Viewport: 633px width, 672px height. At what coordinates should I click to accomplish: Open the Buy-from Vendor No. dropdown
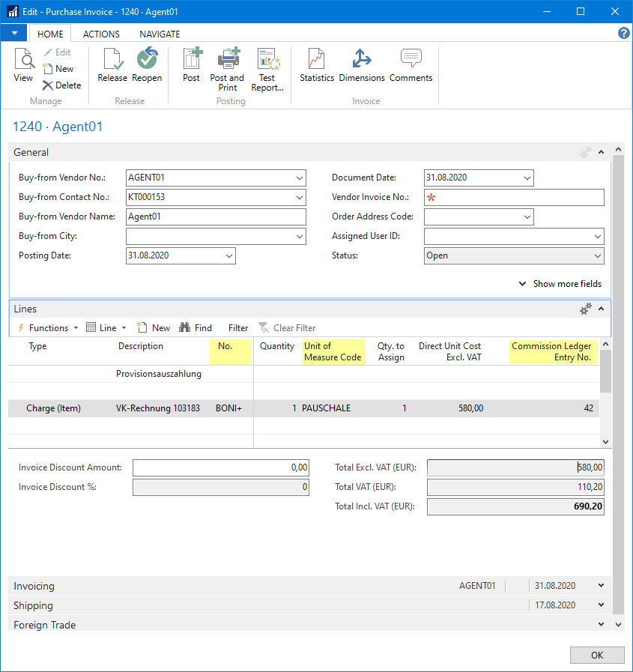(299, 178)
